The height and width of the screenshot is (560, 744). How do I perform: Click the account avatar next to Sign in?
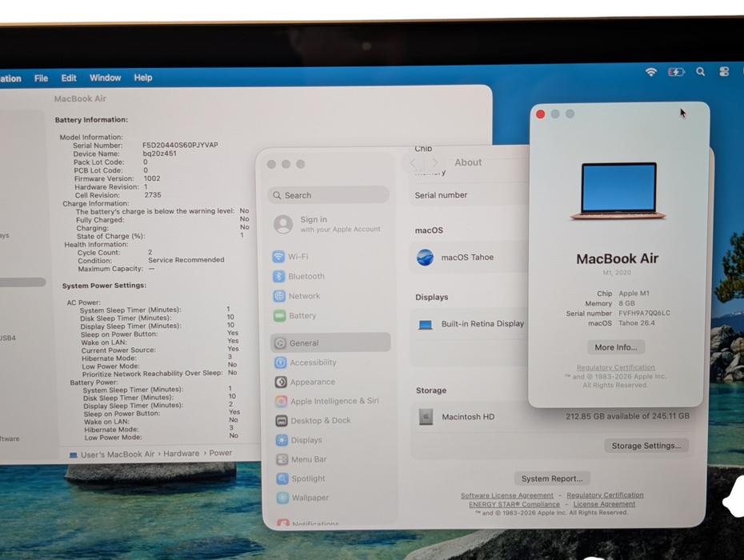283,224
